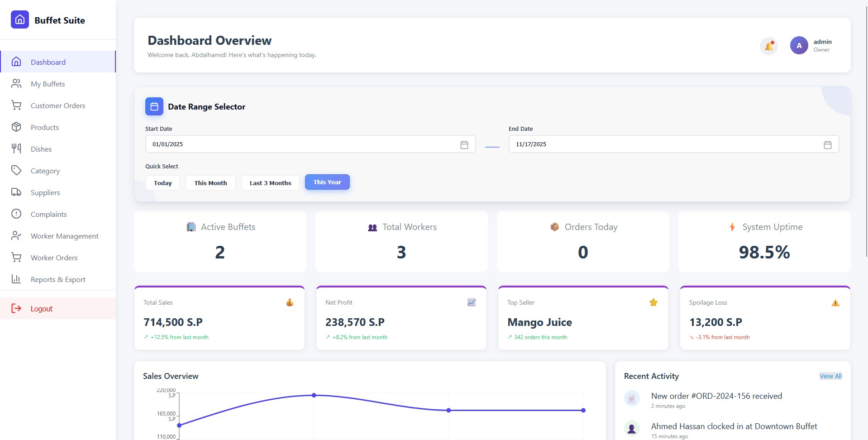Select the This Year quick range
Image resolution: width=868 pixels, height=440 pixels.
pos(327,182)
